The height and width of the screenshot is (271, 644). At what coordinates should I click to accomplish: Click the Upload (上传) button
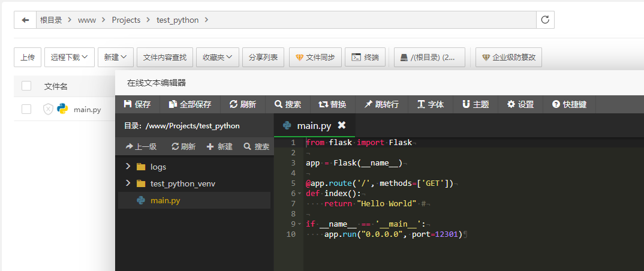27,58
